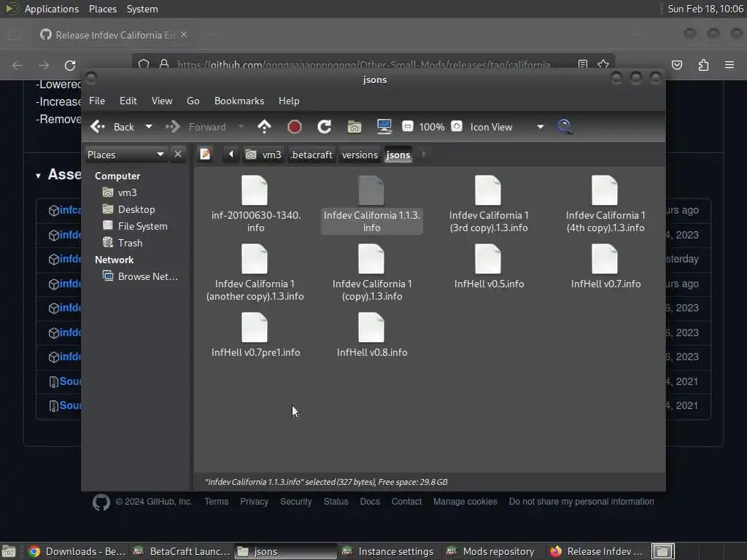Open the Home folder toolbar icon
The height and width of the screenshot is (560, 747).
click(x=354, y=127)
